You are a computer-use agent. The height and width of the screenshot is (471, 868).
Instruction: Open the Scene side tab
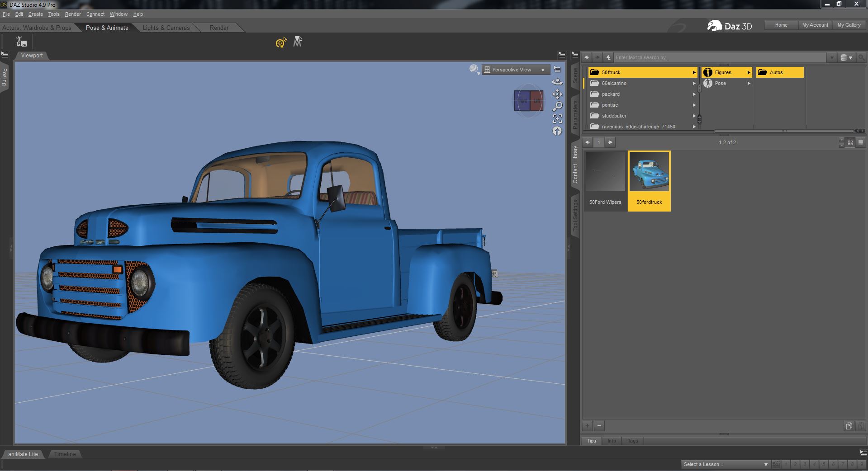[x=575, y=76]
